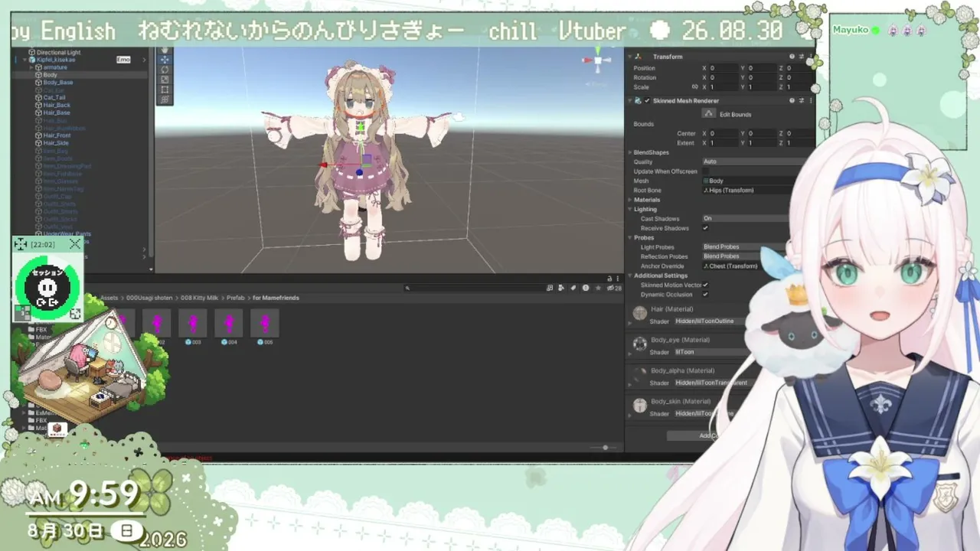Select the Rect tool in Scene view
Image resolution: width=980 pixels, height=551 pixels.
tap(164, 90)
